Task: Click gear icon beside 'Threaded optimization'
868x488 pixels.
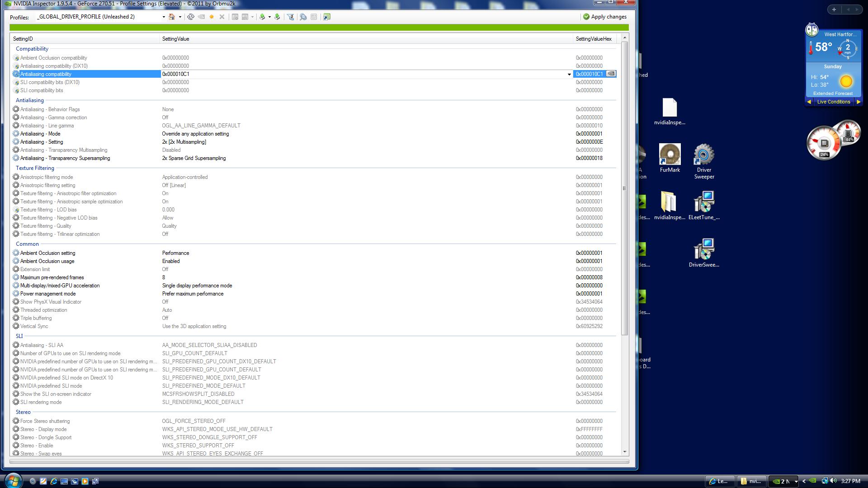Action: (x=16, y=310)
